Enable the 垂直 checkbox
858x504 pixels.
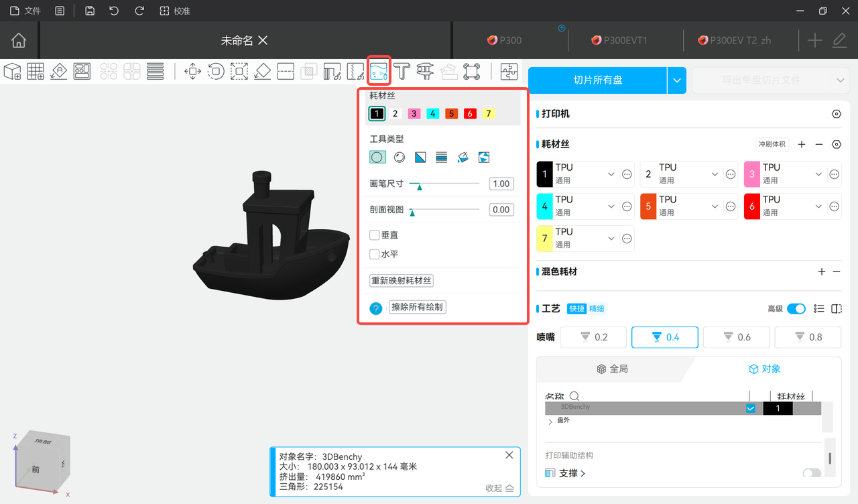[x=375, y=235]
